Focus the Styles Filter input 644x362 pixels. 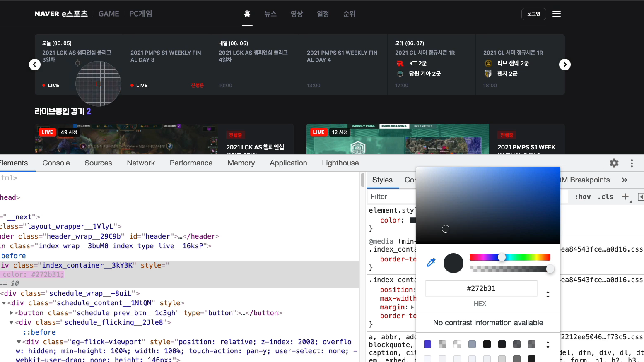[x=391, y=197]
